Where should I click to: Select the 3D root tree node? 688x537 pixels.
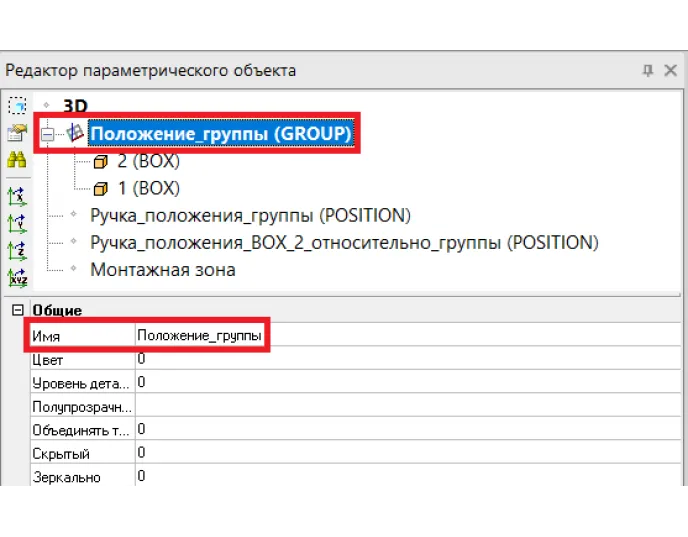click(x=75, y=106)
